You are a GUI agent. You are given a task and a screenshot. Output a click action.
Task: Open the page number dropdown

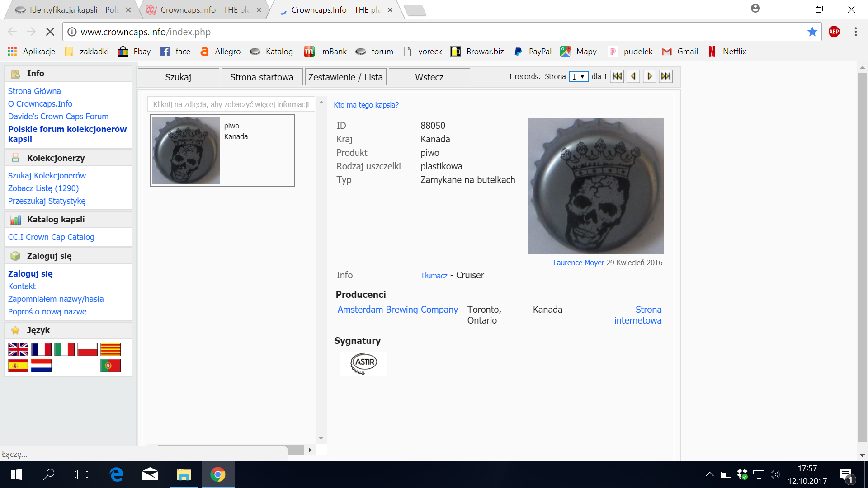click(x=578, y=76)
